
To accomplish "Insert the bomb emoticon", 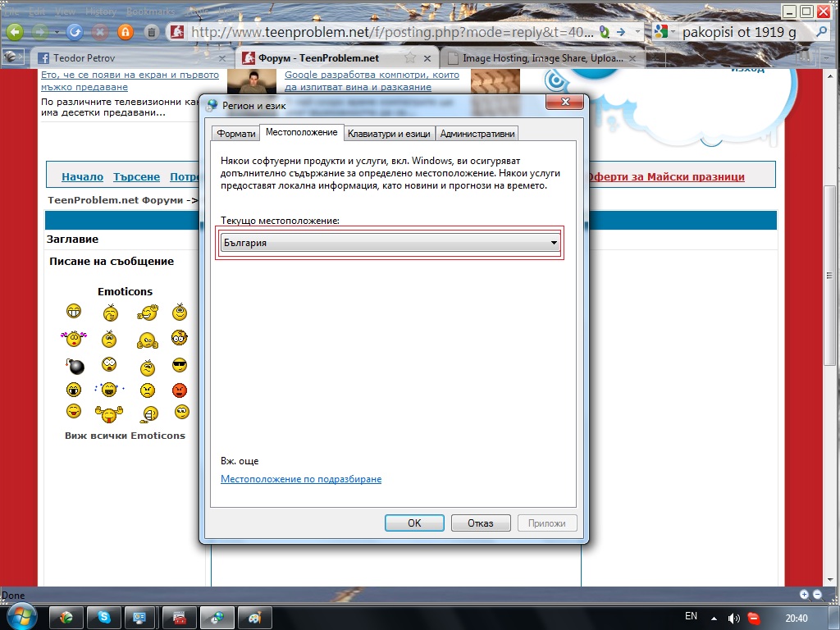I will tap(75, 366).
